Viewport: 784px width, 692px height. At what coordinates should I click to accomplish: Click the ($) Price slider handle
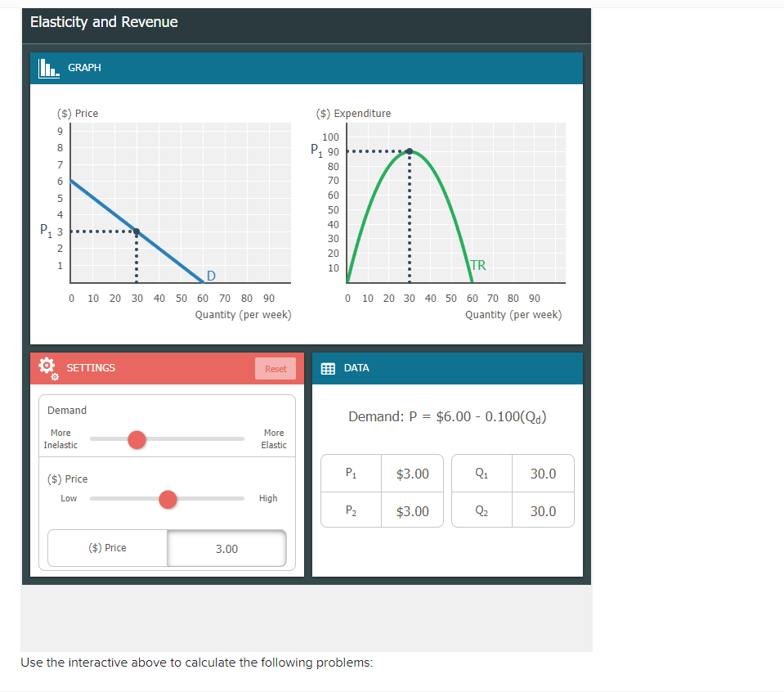[x=168, y=499]
